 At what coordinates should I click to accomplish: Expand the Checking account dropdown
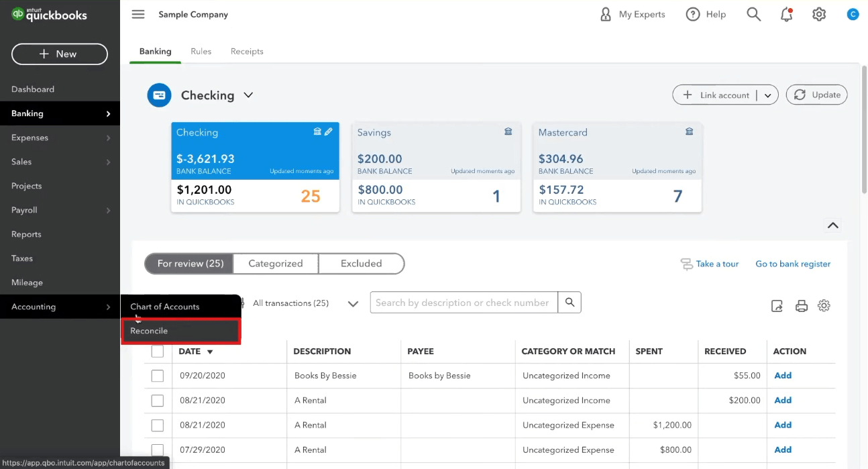click(x=248, y=95)
